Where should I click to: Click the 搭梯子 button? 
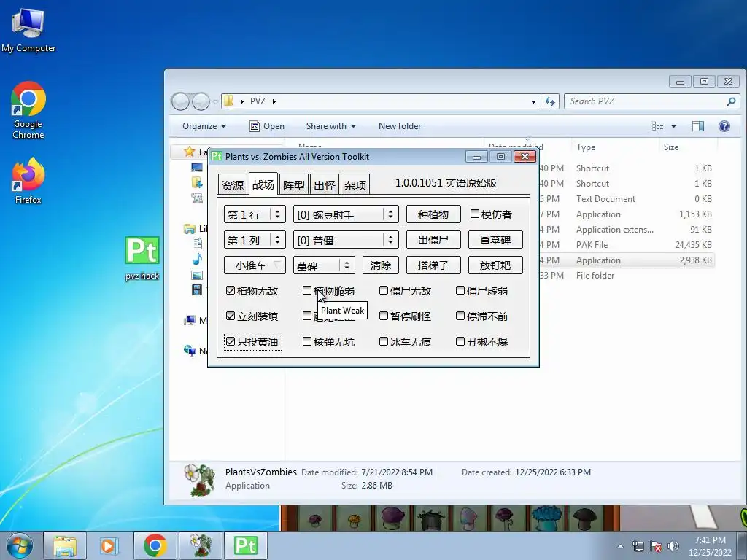click(433, 265)
